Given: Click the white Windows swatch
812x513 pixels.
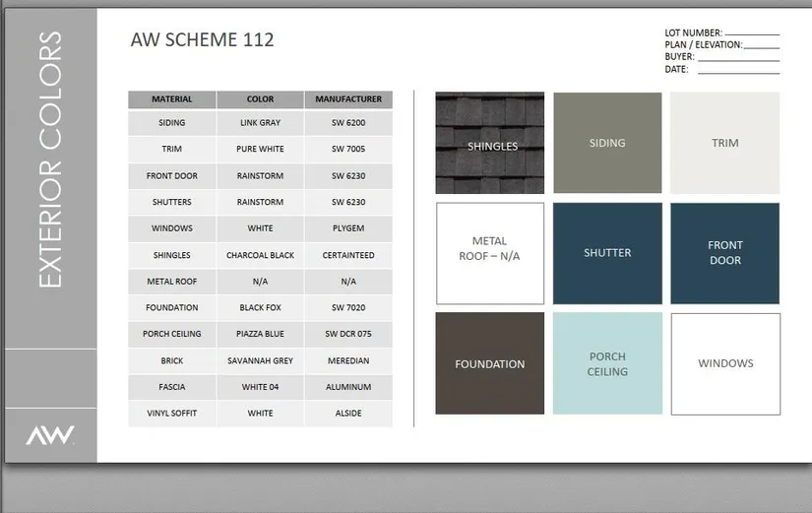Looking at the screenshot, I should 724,363.
